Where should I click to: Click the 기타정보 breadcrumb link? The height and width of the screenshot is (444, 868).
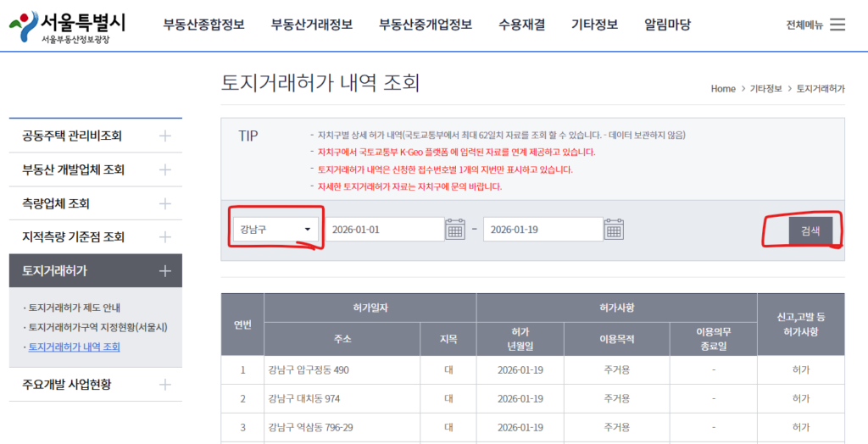point(765,89)
